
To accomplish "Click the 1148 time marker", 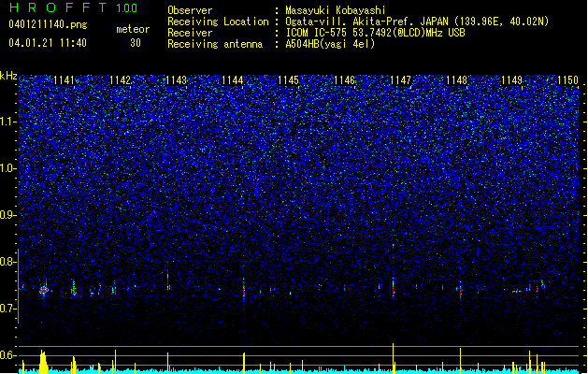I will coord(457,80).
